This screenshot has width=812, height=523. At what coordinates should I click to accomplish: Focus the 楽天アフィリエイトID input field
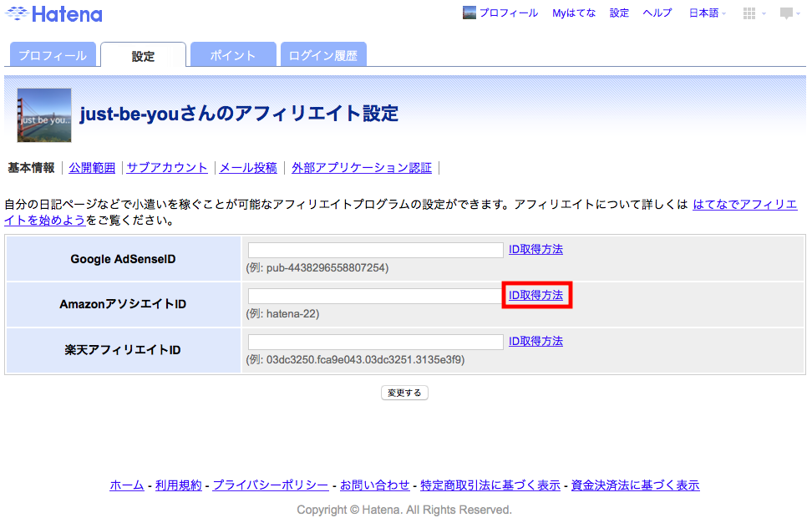tap(375, 342)
